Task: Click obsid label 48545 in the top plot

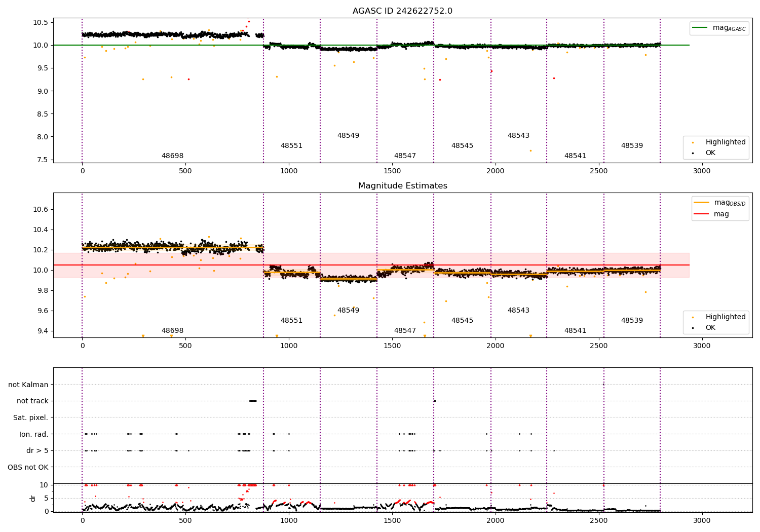Action: [462, 145]
